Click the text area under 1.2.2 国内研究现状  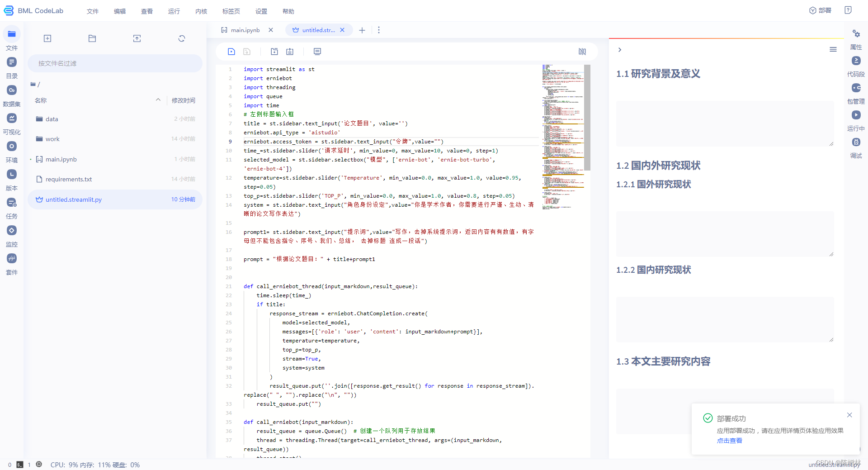725,319
